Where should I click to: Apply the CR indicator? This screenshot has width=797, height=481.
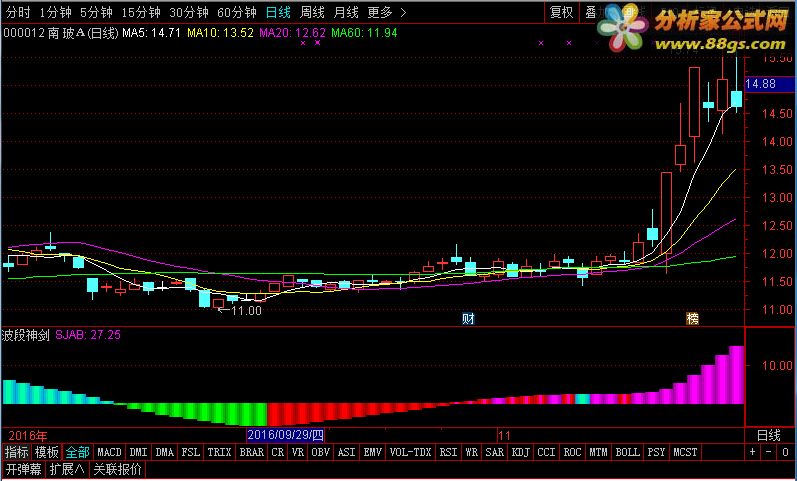pos(278,452)
